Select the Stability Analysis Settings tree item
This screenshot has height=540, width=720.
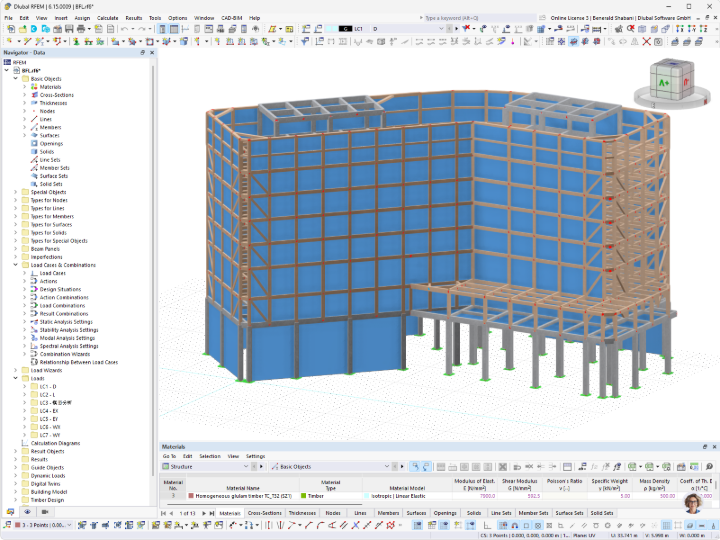pos(69,330)
